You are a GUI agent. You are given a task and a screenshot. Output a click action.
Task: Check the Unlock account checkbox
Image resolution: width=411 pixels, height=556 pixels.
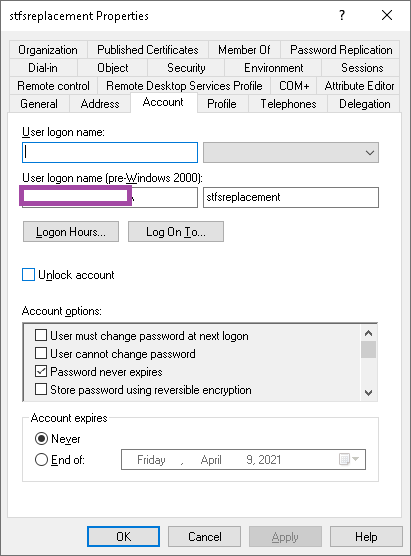28,275
